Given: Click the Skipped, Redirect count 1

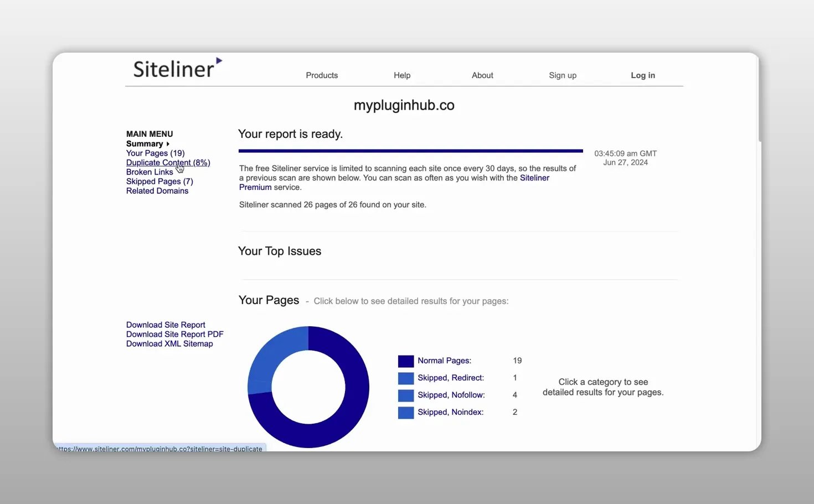Looking at the screenshot, I should [515, 378].
